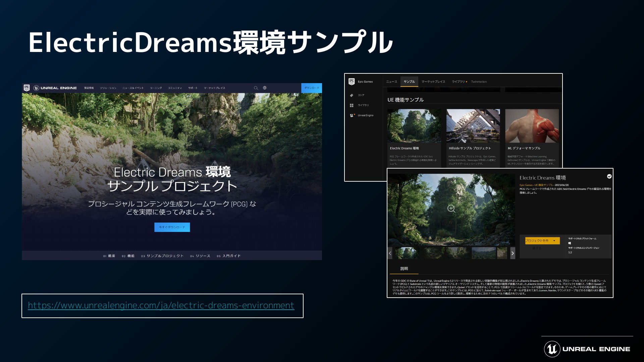Jump to section 03 サンプルプロジェクト
This screenshot has width=644, height=362.
(162, 256)
